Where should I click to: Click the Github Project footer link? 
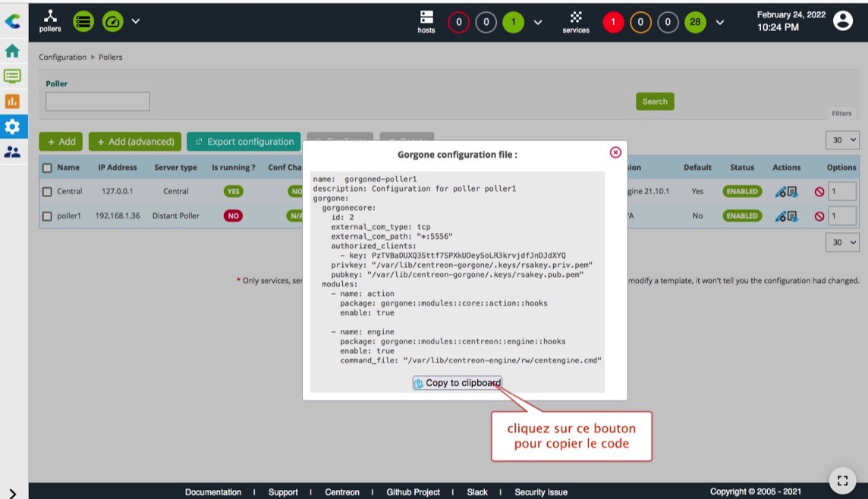[413, 492]
